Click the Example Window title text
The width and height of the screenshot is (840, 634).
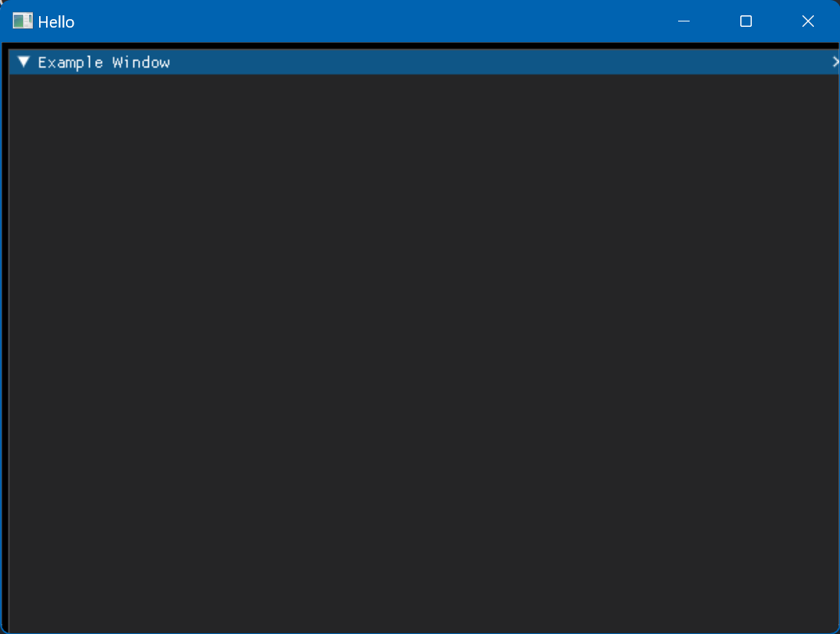point(104,63)
